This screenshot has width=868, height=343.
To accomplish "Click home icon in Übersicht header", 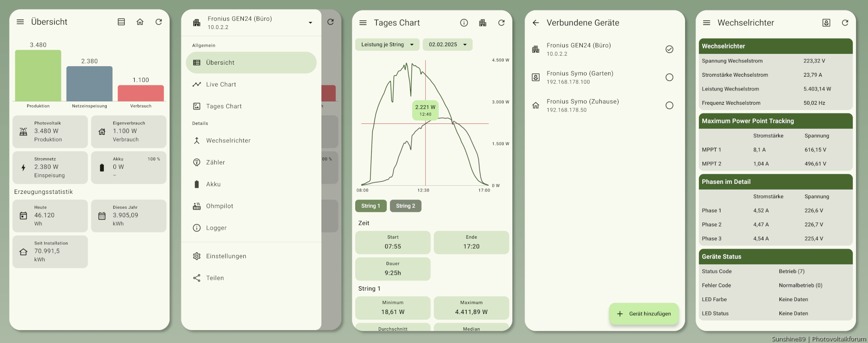I will click(x=140, y=22).
